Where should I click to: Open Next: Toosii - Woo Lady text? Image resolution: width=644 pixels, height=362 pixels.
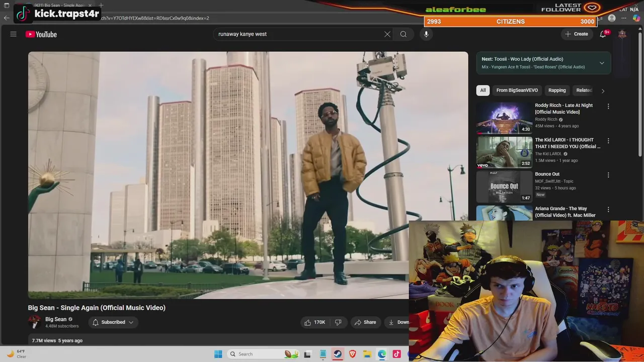tap(522, 59)
